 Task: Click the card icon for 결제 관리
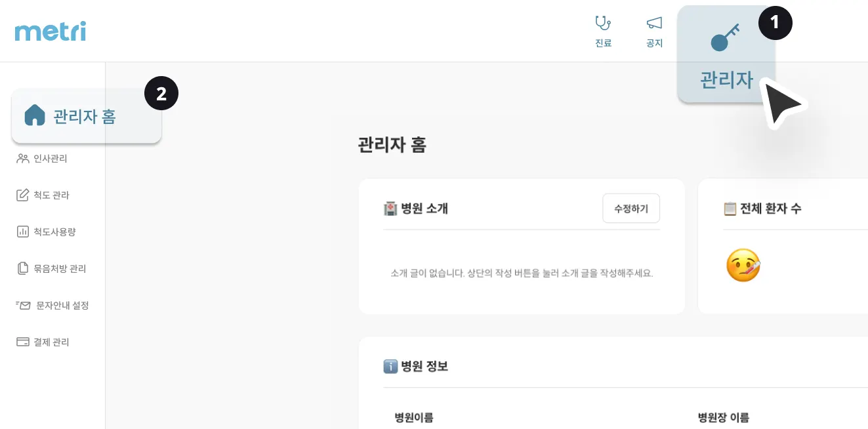23,342
